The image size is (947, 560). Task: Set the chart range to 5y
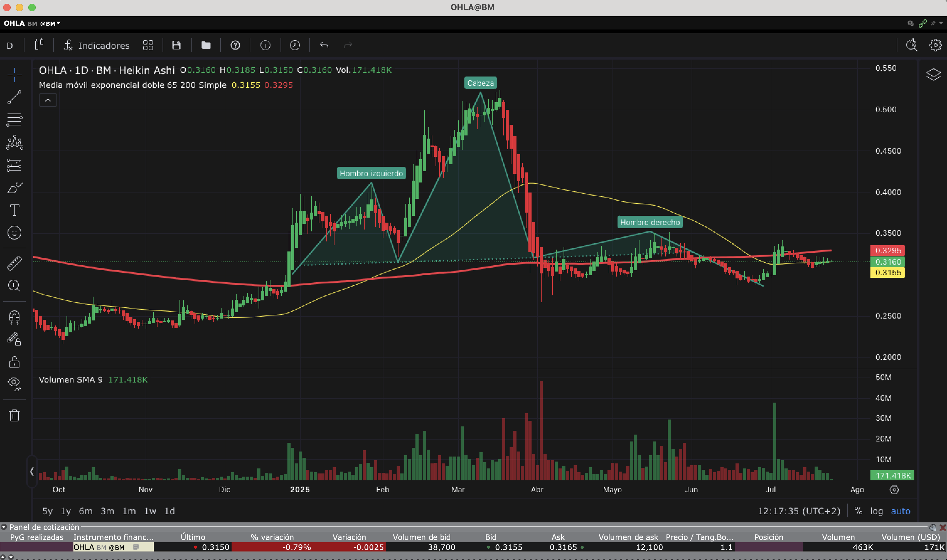(47, 511)
